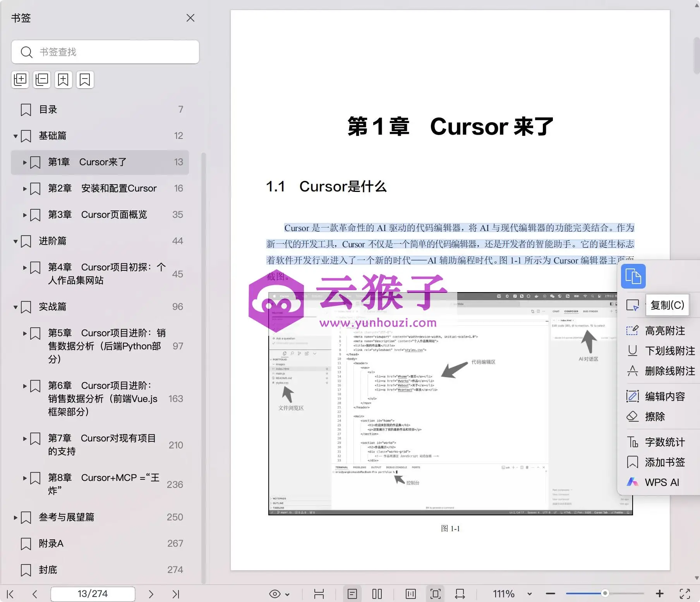Click the add bookmark icon in sidebar toolbar
Viewport: 700px width, 602px height.
[63, 80]
